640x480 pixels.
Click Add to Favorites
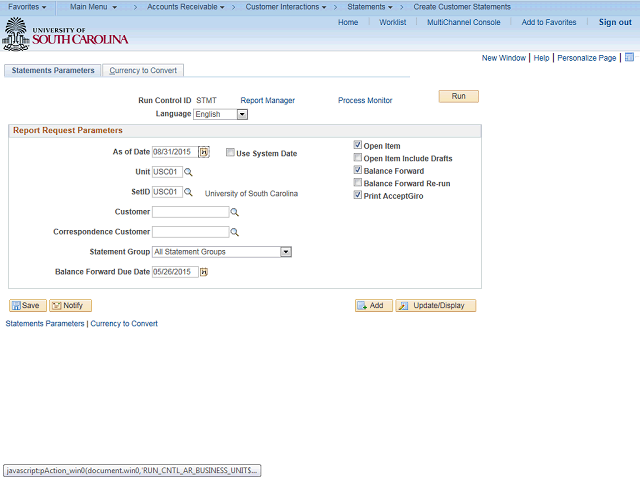click(549, 22)
